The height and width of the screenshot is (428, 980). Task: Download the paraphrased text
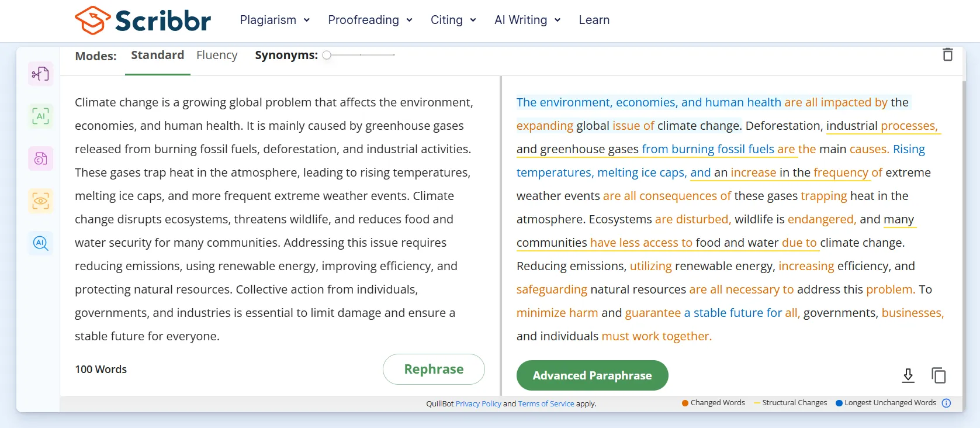(x=908, y=375)
